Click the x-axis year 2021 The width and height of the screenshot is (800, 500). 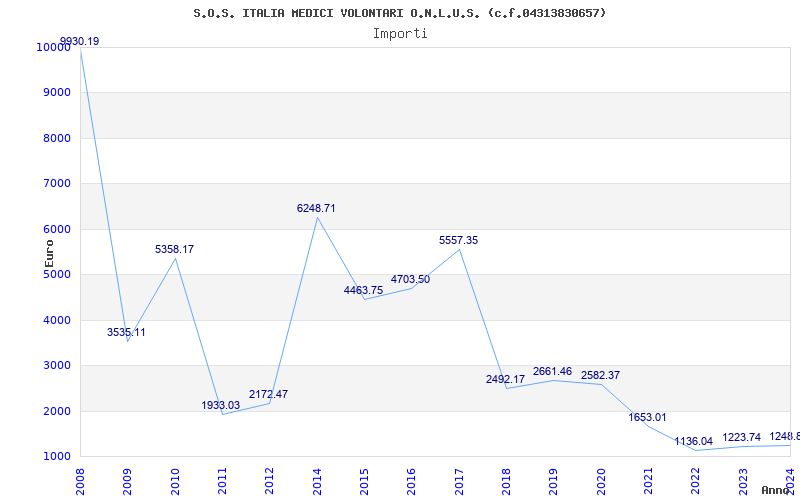[648, 481]
